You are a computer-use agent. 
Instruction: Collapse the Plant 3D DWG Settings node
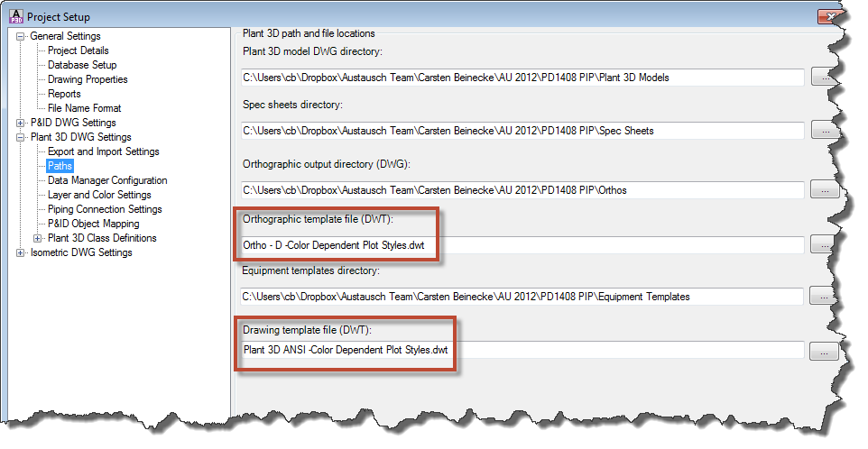coord(21,137)
